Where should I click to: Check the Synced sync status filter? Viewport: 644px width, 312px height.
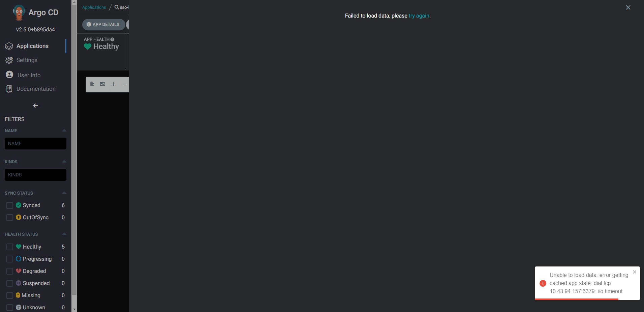click(x=9, y=205)
